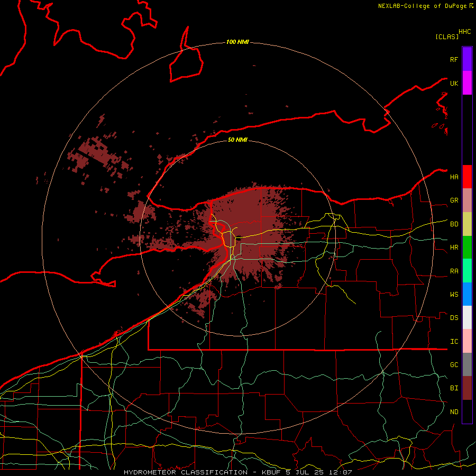Click the ND black legend swatch
476x476 pixels.
click(x=467, y=411)
